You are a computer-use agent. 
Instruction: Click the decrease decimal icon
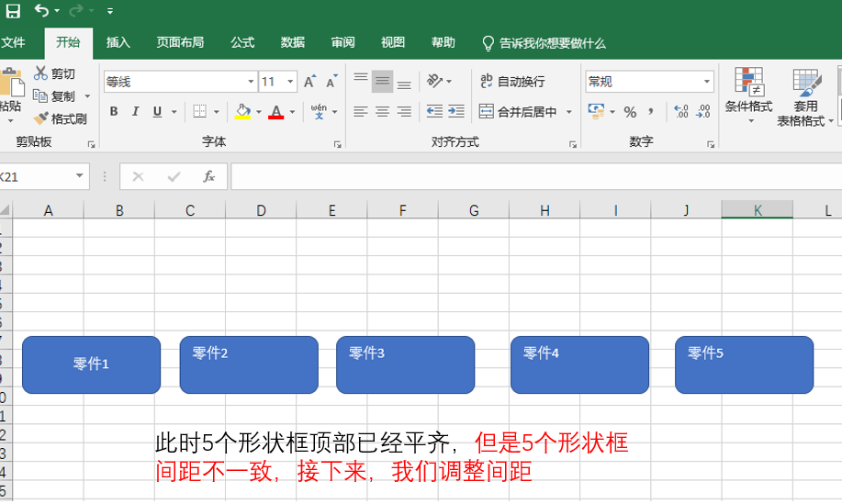pos(703,112)
